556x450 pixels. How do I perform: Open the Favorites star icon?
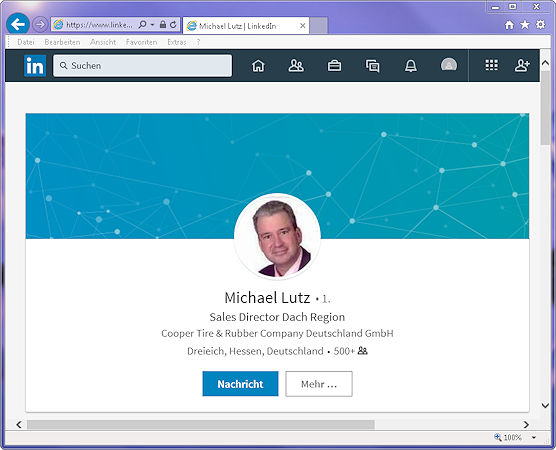(525, 24)
